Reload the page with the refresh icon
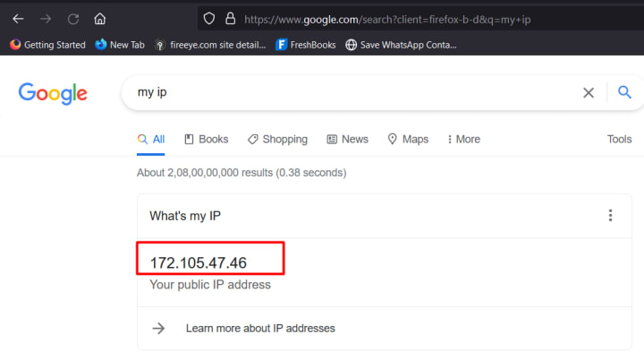 73,19
